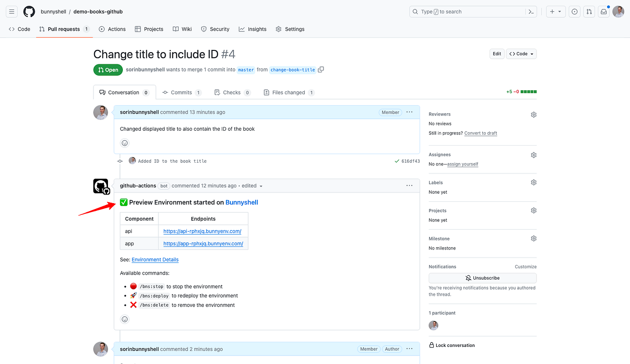Open github-actions author name link

(138, 186)
